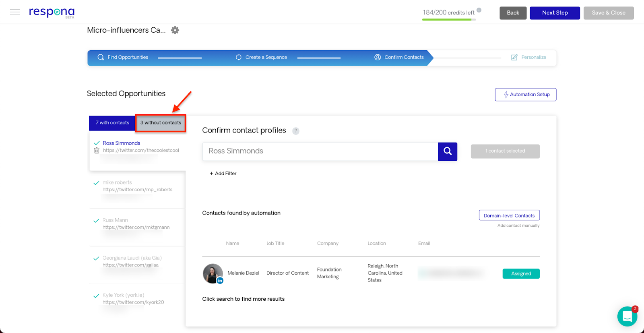
Task: Click Director of Content job title
Action: pyautogui.click(x=288, y=273)
